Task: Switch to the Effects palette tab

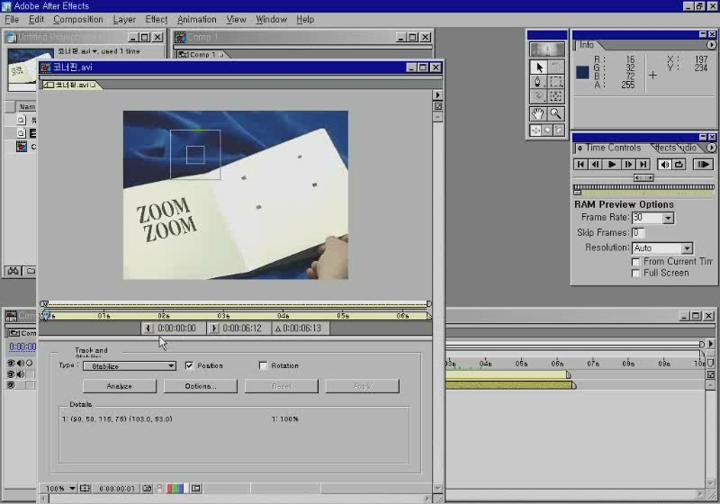Action: tap(665, 148)
